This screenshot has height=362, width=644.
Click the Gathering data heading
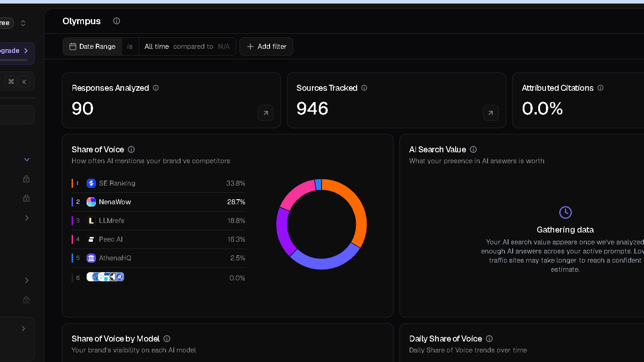point(566,230)
